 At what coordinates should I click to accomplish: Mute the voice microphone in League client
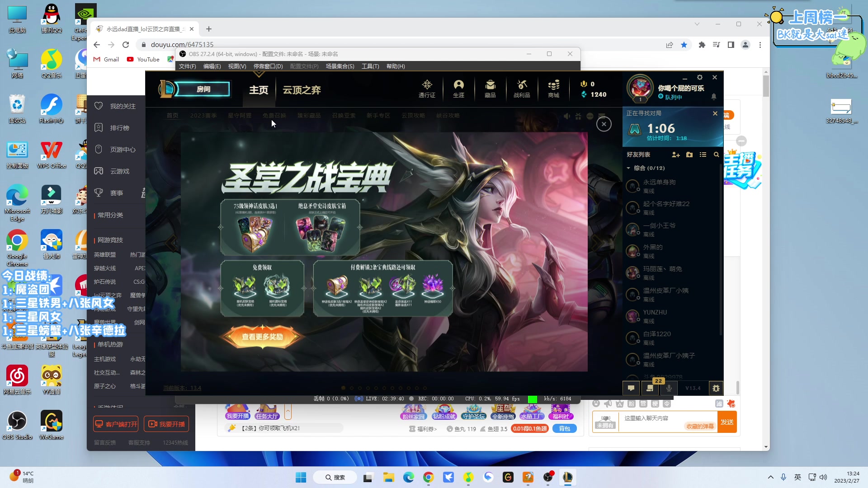coord(669,388)
